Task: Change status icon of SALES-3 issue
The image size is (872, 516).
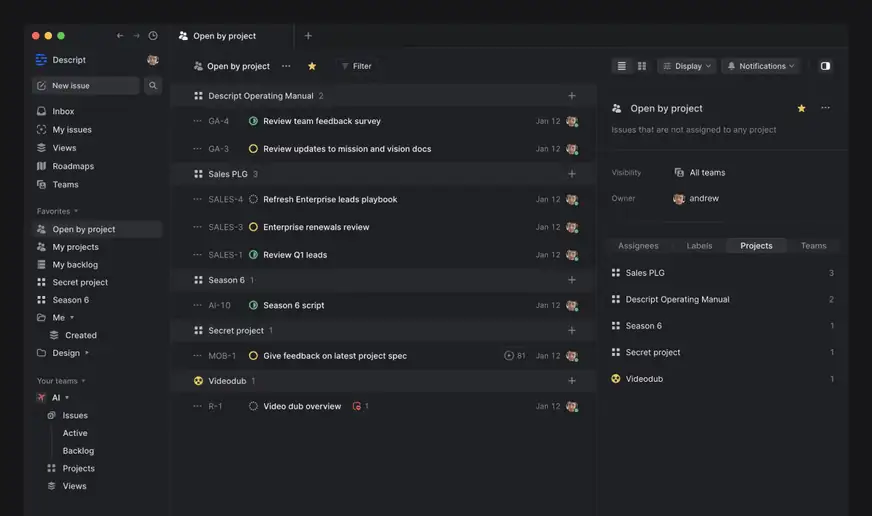Action: pos(253,227)
